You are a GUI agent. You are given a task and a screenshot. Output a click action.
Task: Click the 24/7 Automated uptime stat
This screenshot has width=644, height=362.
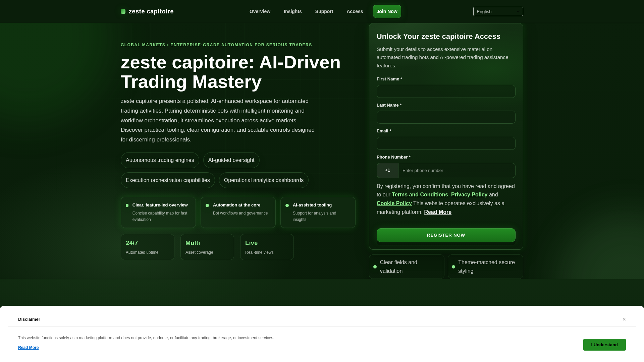point(148,247)
